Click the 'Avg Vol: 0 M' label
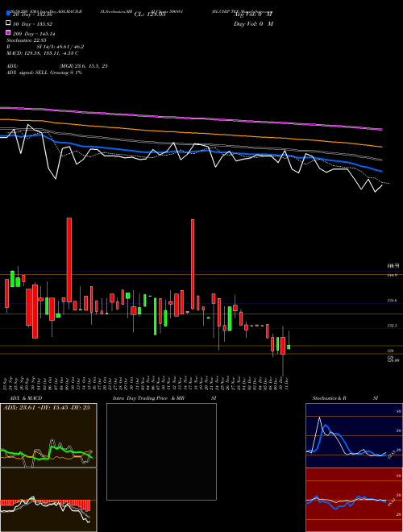The image size is (403, 532). (253, 15)
